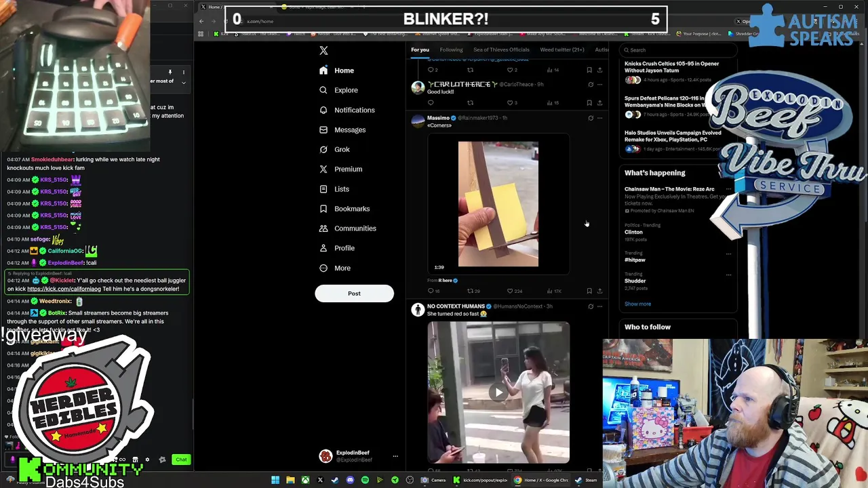View analytics of Massimo's post 17K views
868x488 pixels.
tap(553, 291)
